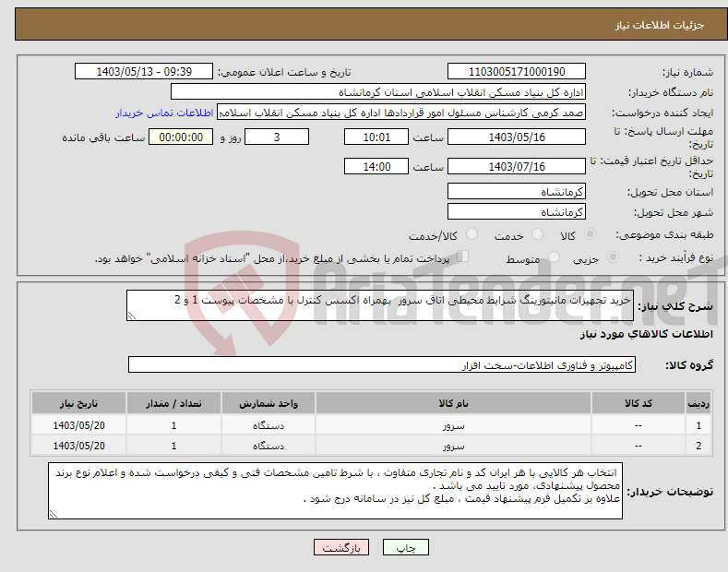The image size is (728, 572).
Task: Select the کالا radio button
Action: [590, 234]
